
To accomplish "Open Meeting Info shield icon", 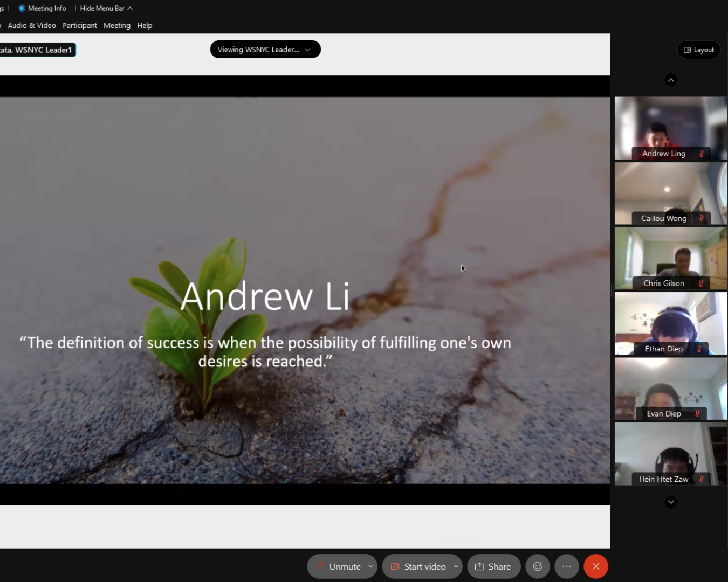I will point(22,8).
